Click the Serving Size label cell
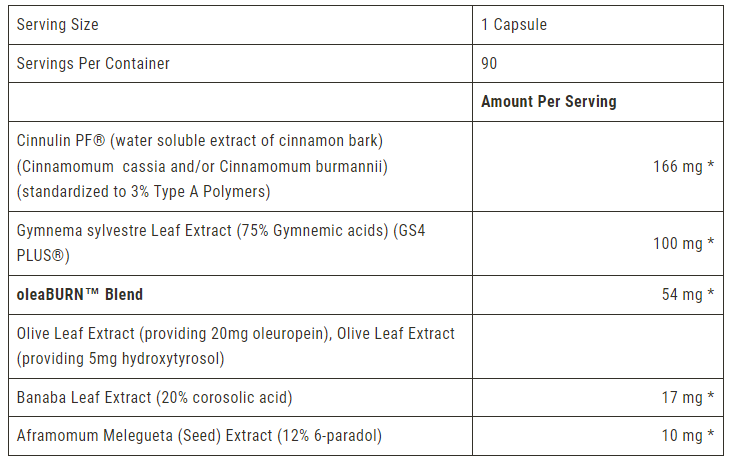This screenshot has height=464, width=732. click(x=240, y=25)
